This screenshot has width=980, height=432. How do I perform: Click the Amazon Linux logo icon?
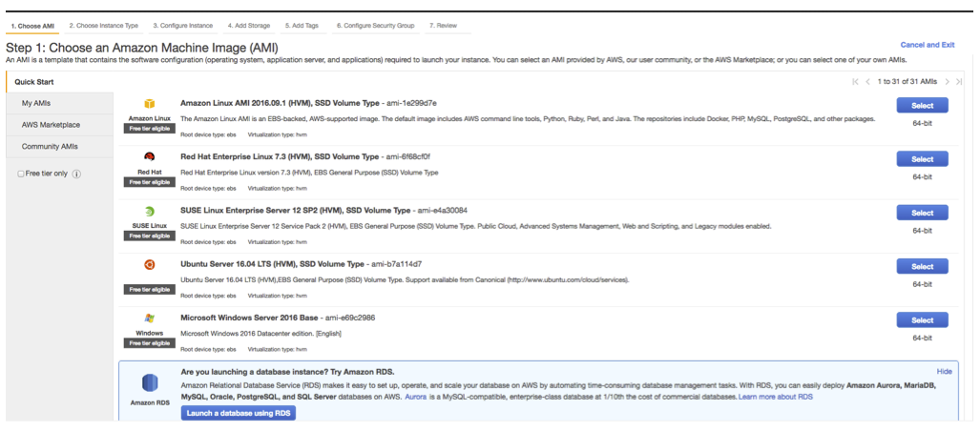150,104
